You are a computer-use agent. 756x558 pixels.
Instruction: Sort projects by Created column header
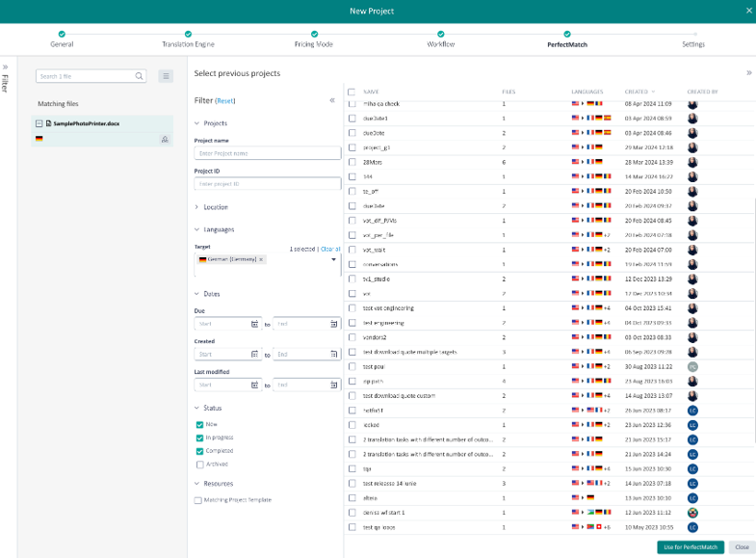pyautogui.click(x=637, y=92)
